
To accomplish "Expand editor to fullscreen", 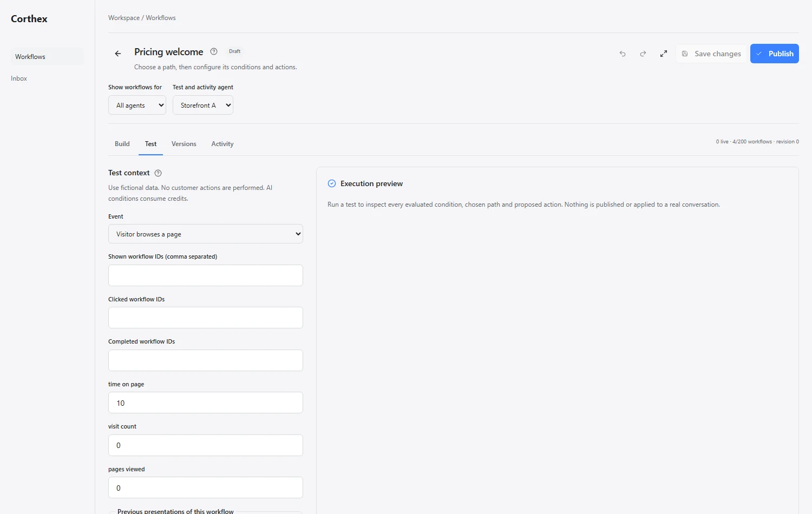I will 664,54.
